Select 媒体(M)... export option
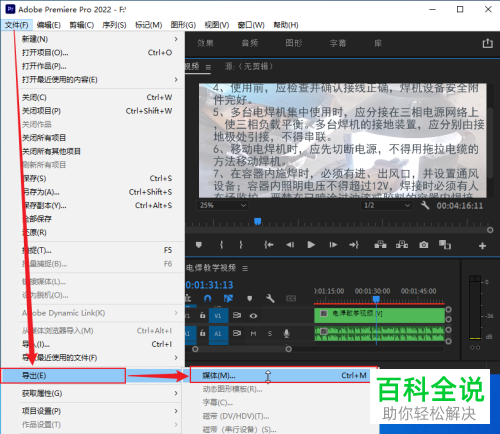Image resolution: width=500 pixels, height=434 pixels. coord(284,375)
